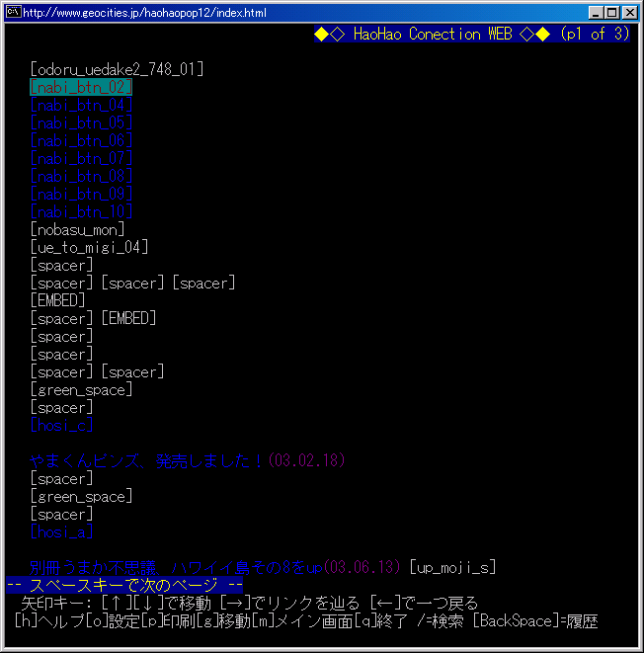Screen dimensions: 644x653
Task: Select the [nabi_btn_06] link
Action: 81,140
